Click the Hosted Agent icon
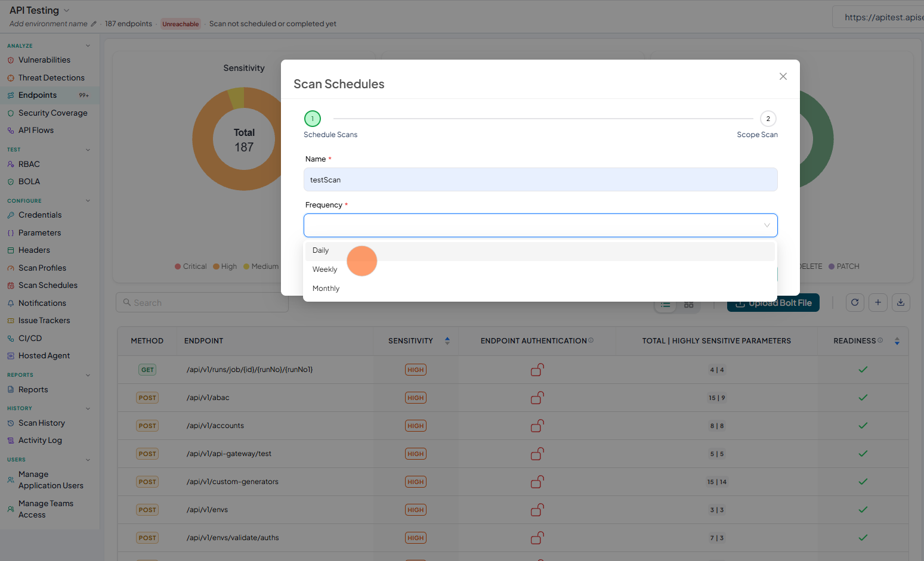Image resolution: width=924 pixels, height=561 pixels. pyautogui.click(x=11, y=356)
